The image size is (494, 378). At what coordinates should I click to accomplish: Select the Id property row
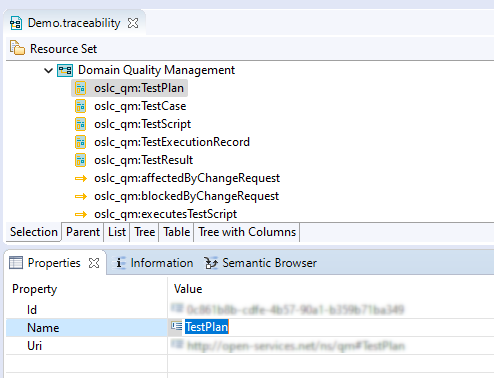coord(250,309)
